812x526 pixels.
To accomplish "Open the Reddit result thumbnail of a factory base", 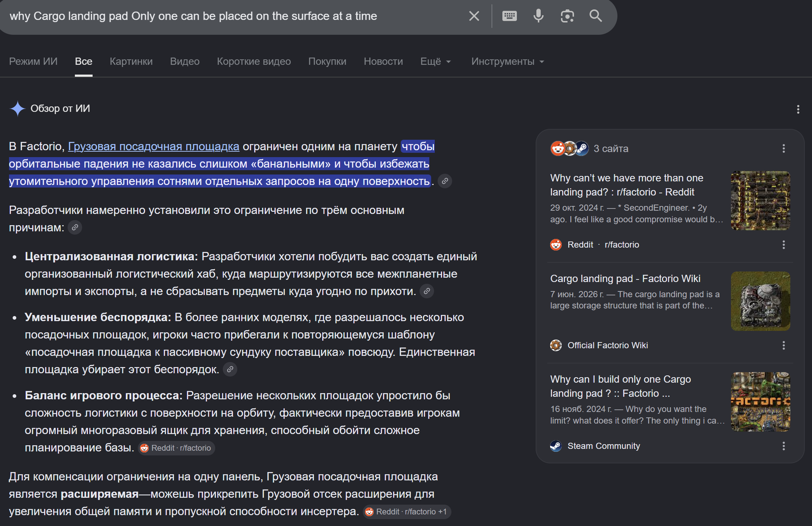I will click(x=760, y=201).
